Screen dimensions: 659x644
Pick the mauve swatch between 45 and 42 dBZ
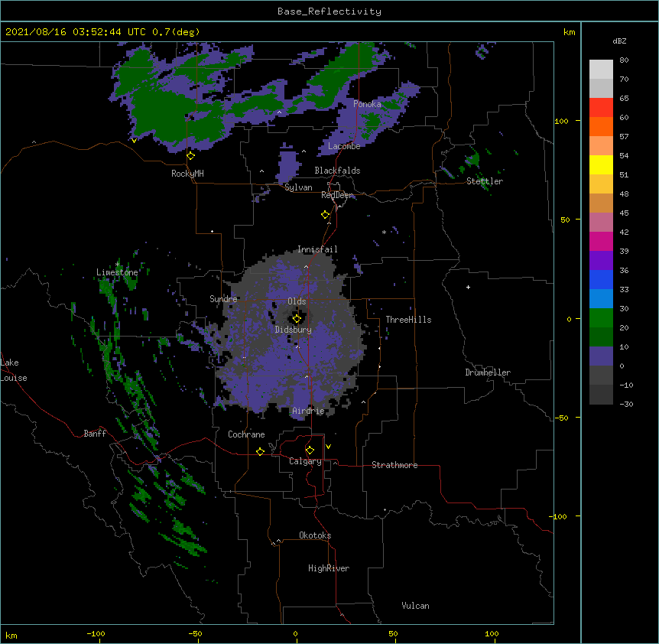pyautogui.click(x=601, y=222)
